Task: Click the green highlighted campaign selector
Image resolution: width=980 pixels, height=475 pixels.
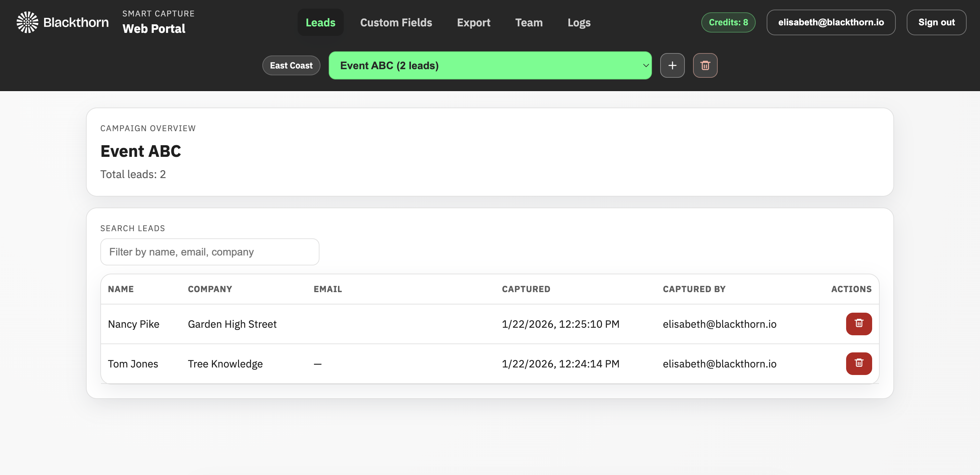Action: click(490, 65)
